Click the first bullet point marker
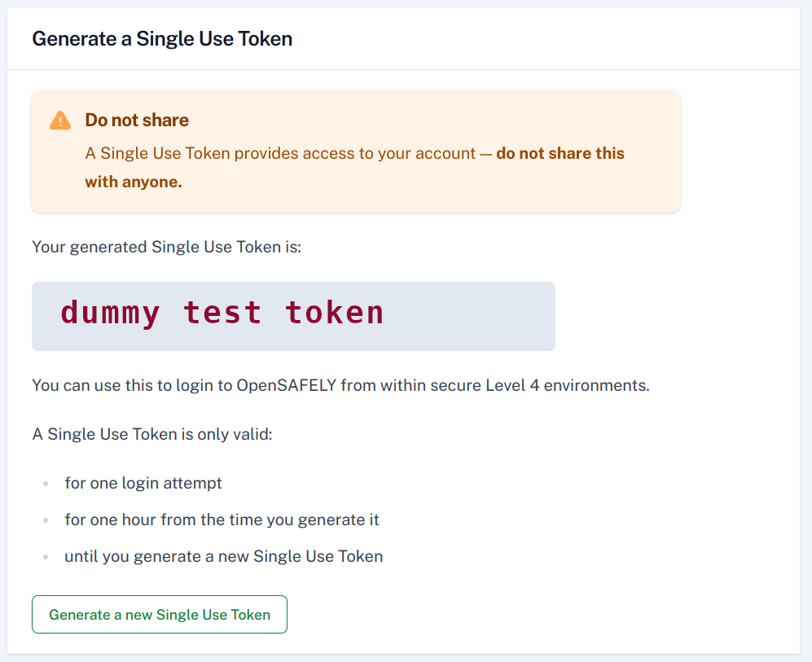This screenshot has height=662, width=812. [45, 483]
